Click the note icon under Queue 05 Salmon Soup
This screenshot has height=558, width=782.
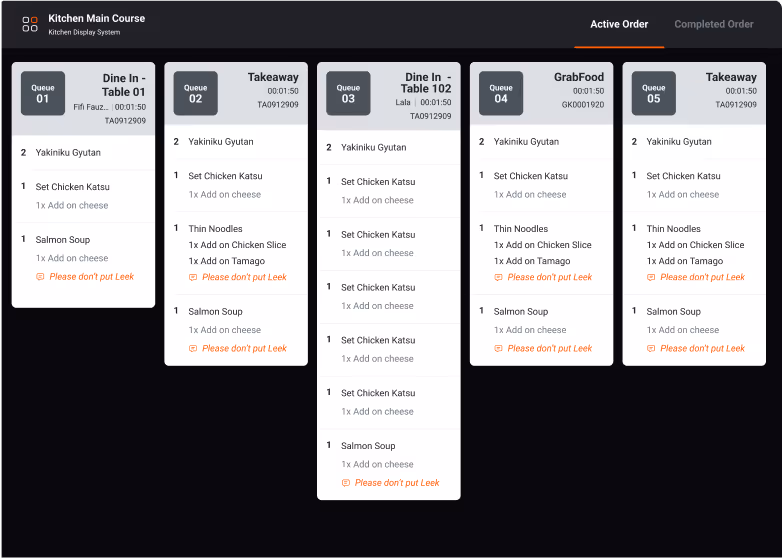tap(651, 349)
